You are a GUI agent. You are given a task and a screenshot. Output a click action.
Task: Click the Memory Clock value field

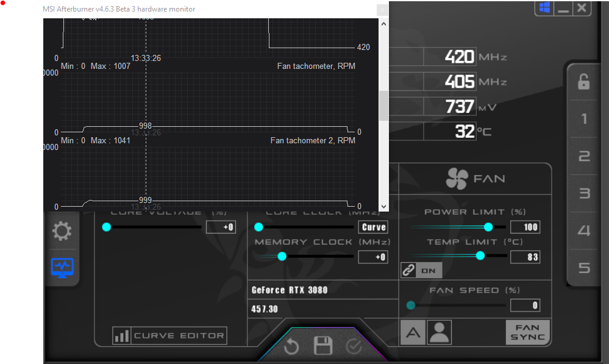[373, 257]
